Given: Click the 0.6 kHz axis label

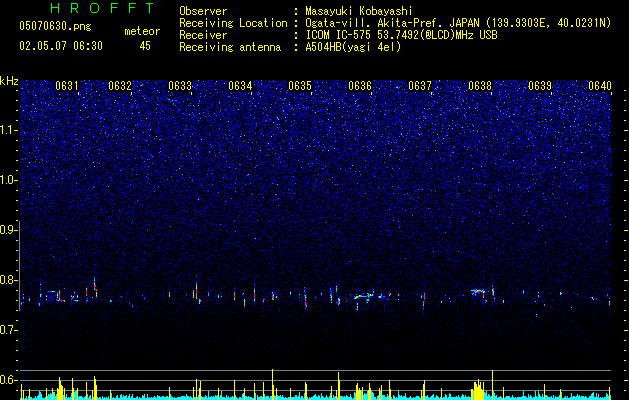Looking at the screenshot, I should coord(9,380).
